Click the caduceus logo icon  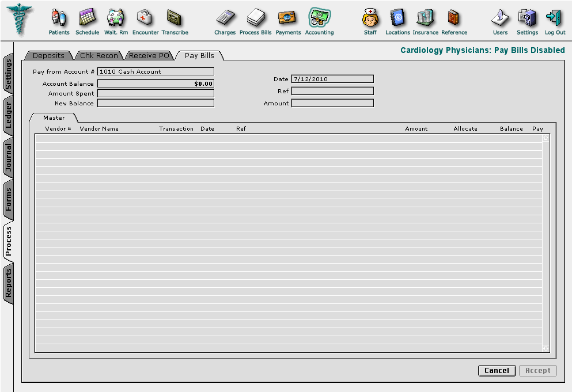pyautogui.click(x=20, y=20)
